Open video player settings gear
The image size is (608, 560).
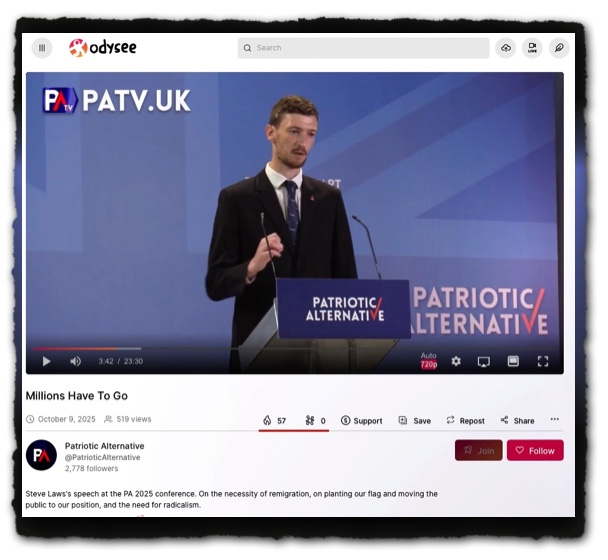tap(456, 361)
